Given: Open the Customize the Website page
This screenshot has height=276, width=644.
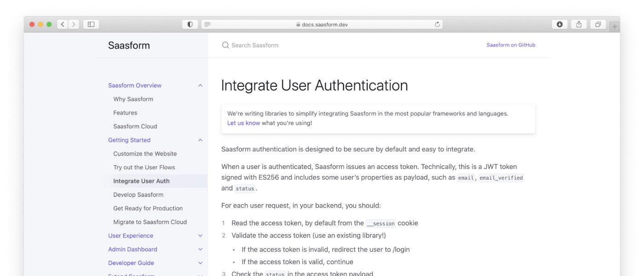Looking at the screenshot, I should pyautogui.click(x=145, y=154).
